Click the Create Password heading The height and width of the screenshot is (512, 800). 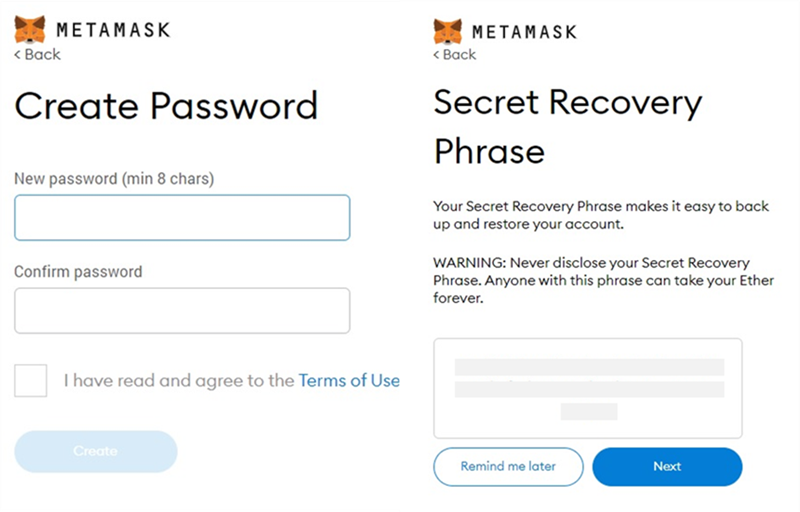[x=166, y=106]
